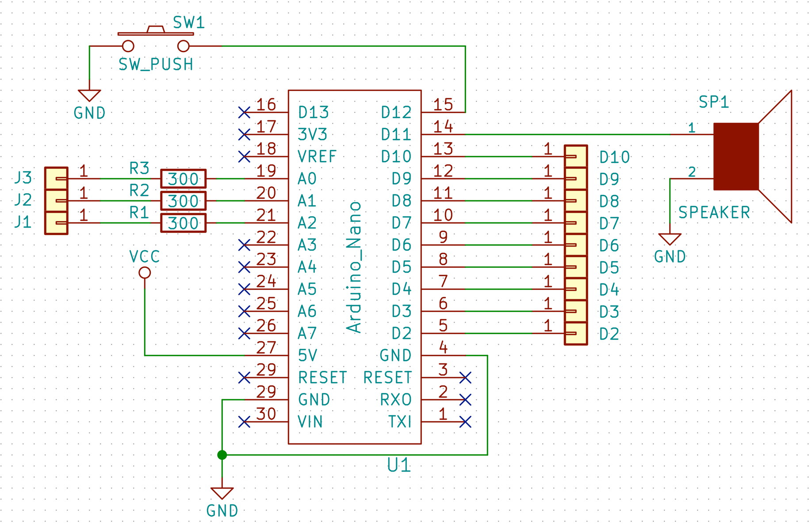The width and height of the screenshot is (812, 526).
Task: Click no-connect marker on RESET pin 3
Action: pyautogui.click(x=465, y=377)
